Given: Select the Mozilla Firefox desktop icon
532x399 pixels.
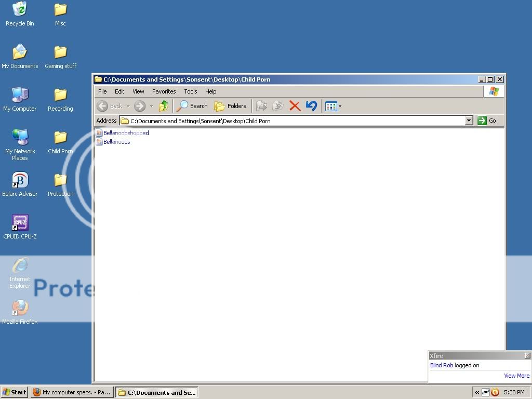Looking at the screenshot, I should [x=20, y=308].
